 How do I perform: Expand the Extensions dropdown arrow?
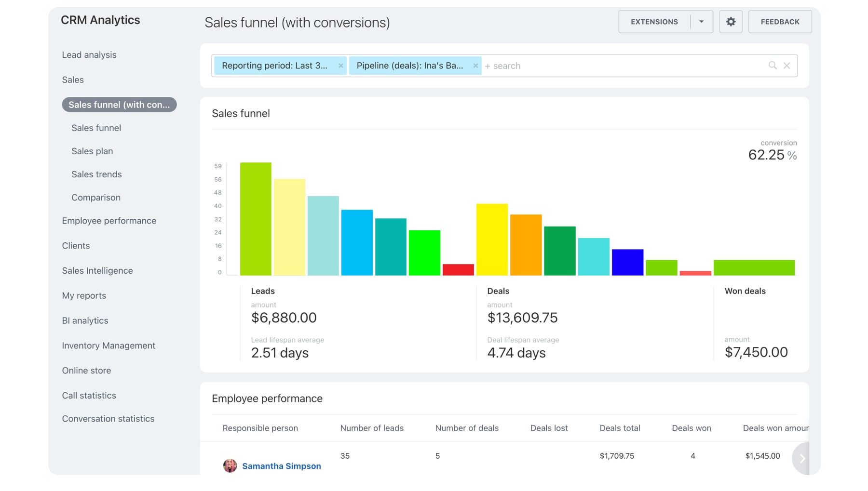pyautogui.click(x=702, y=22)
